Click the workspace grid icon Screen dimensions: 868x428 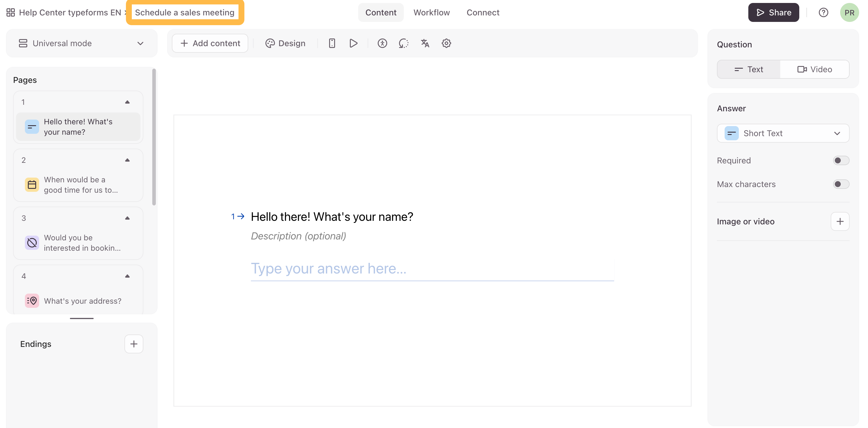10,12
